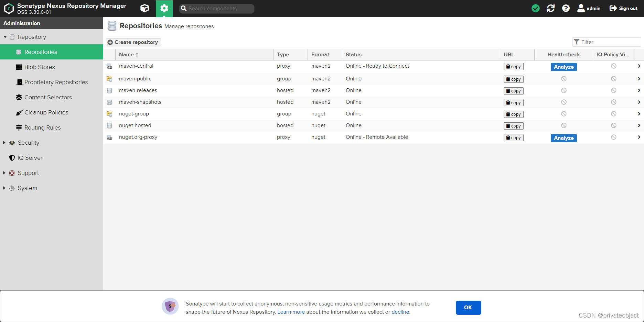Click the nuget-group folder icon
644x322 pixels.
click(x=109, y=114)
